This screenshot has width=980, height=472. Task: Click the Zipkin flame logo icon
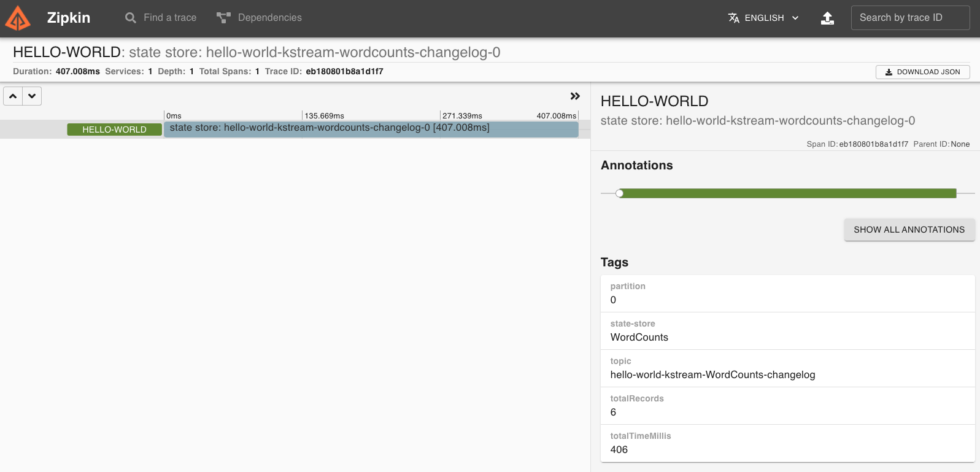(x=18, y=18)
